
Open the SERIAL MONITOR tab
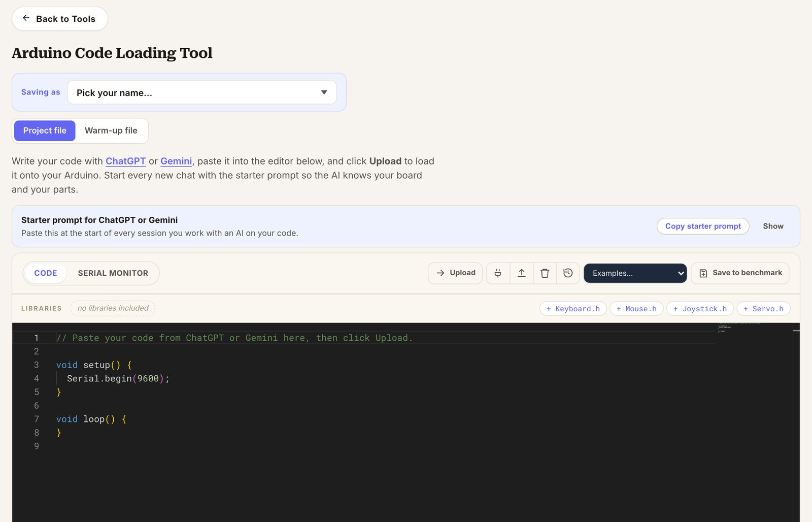(113, 273)
